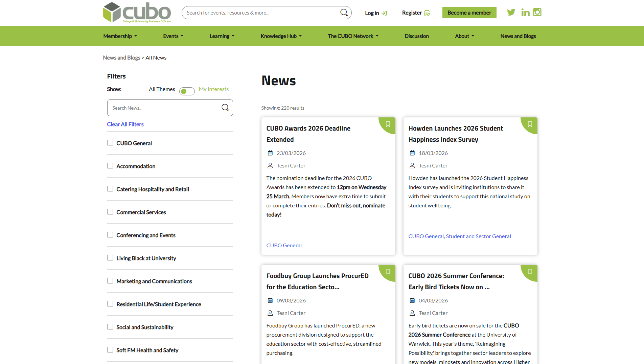
Task: Bookmark the CUBO Awards 2026 Deadline article
Action: [x=388, y=124]
